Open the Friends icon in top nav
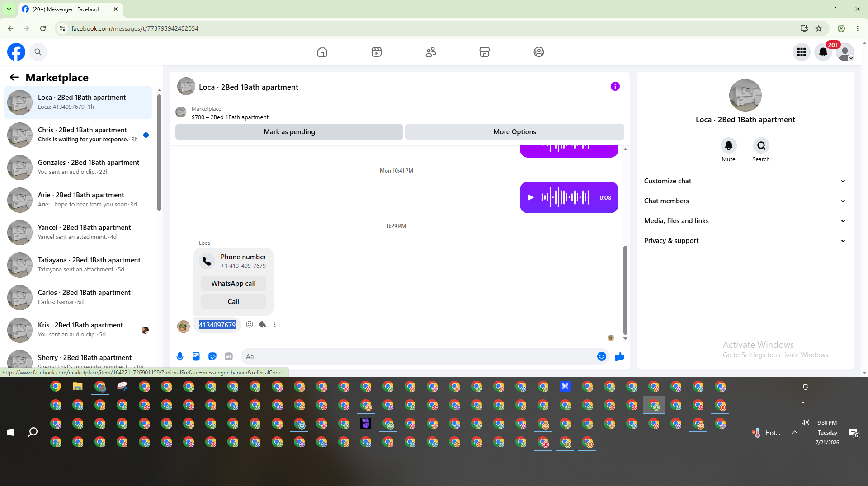 431,52
